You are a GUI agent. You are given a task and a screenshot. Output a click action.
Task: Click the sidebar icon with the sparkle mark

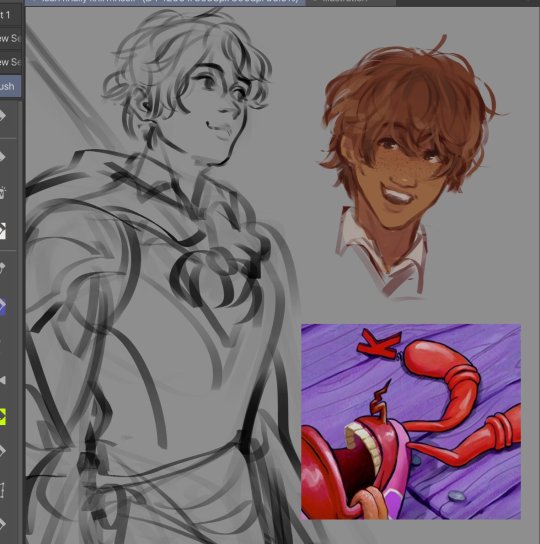click(3, 192)
